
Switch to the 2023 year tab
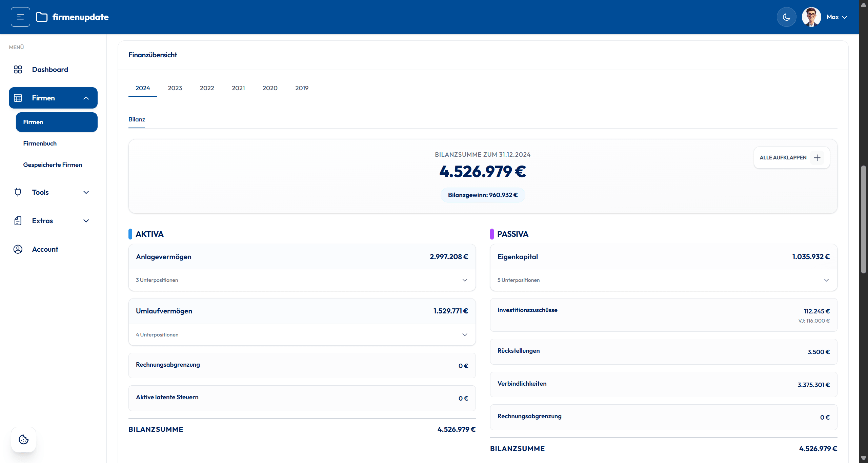tap(175, 88)
